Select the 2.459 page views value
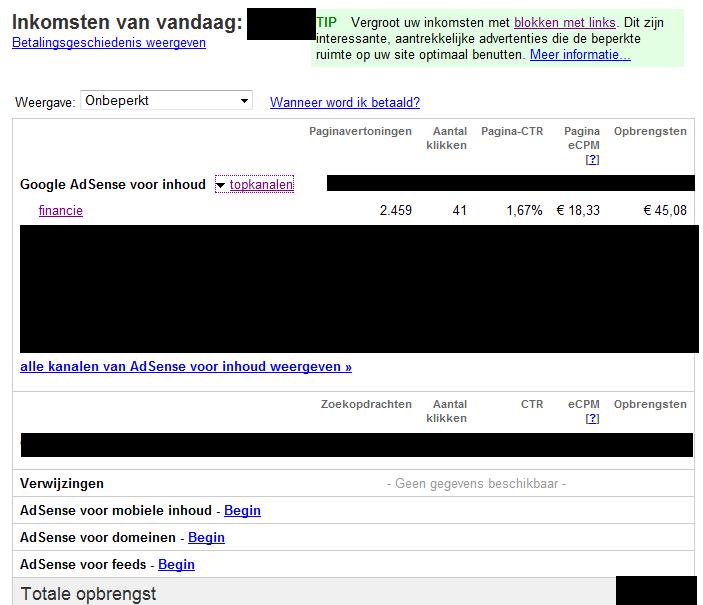This screenshot has height=605, width=703. pos(395,210)
